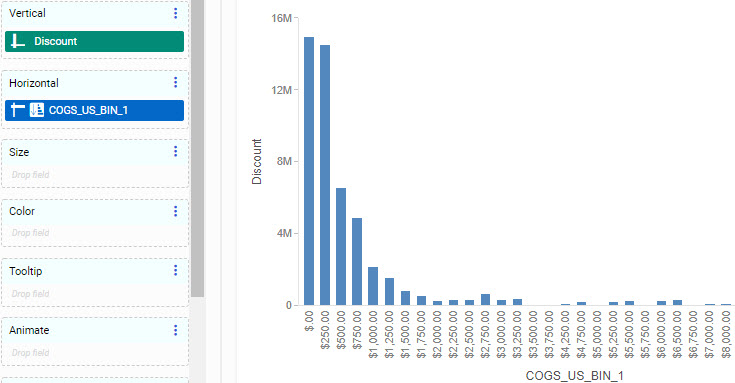
Task: Select the $2,750.00 bin bar
Action: 485,300
